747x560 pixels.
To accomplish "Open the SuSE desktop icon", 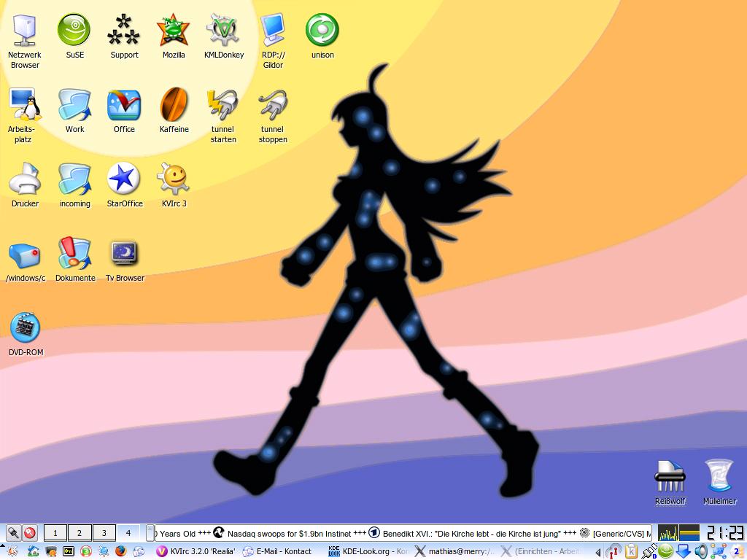I will (74, 36).
